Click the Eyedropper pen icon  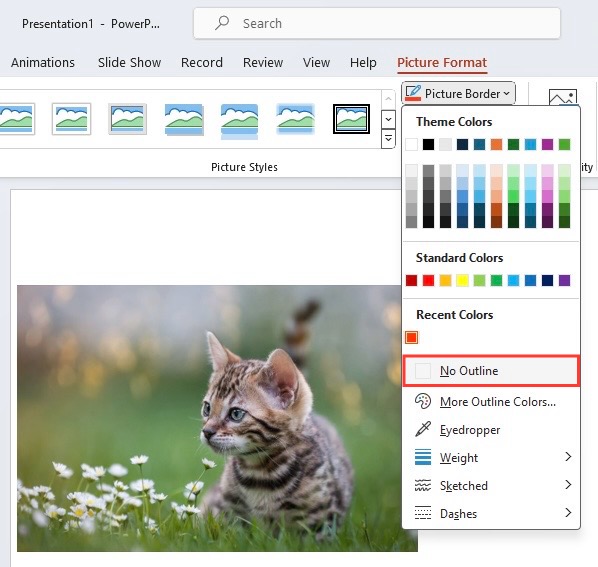423,429
